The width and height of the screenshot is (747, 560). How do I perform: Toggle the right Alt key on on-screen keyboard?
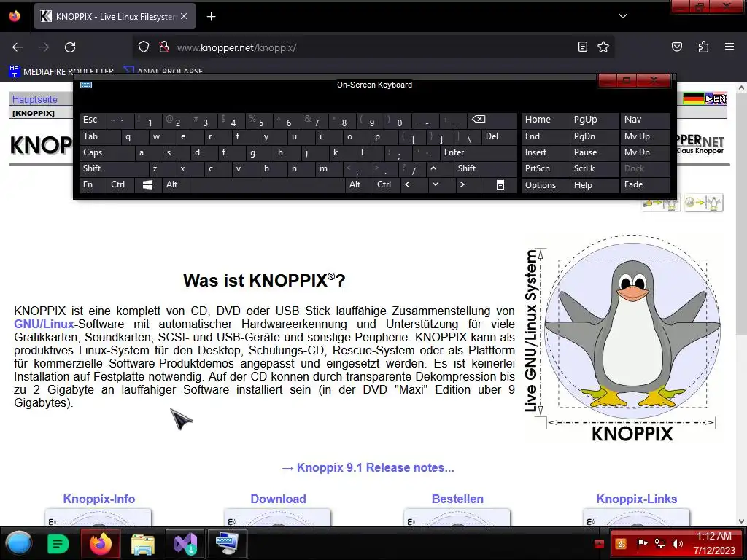359,184
